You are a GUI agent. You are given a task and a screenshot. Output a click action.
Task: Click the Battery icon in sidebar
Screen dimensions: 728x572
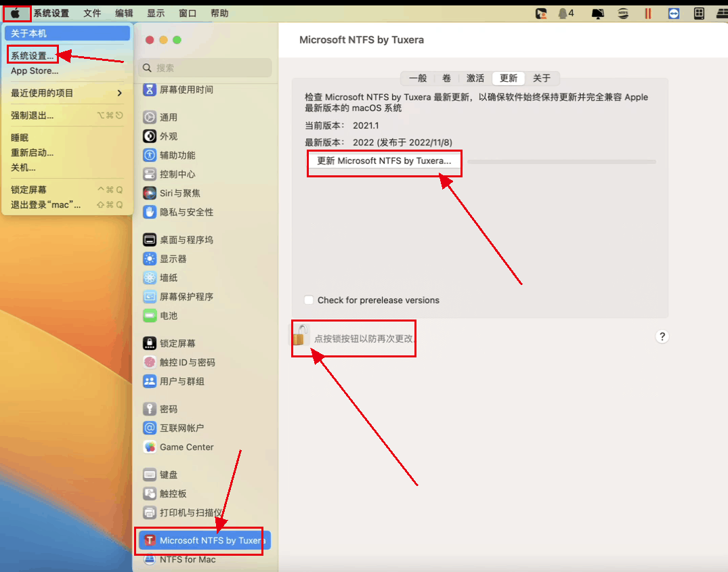click(x=150, y=315)
